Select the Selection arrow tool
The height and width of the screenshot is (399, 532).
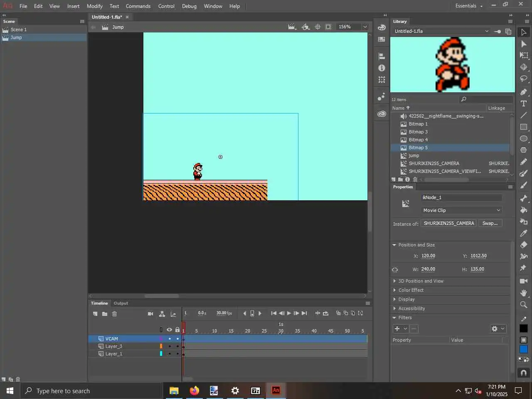tap(524, 32)
